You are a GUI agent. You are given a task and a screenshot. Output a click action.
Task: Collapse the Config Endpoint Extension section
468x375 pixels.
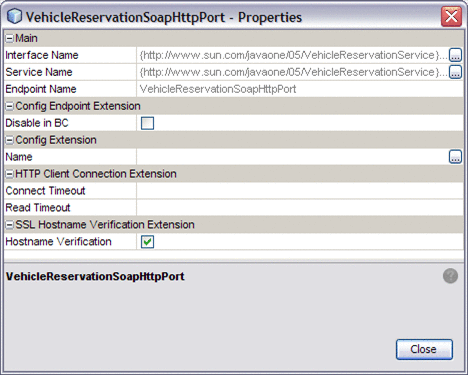tap(10, 106)
